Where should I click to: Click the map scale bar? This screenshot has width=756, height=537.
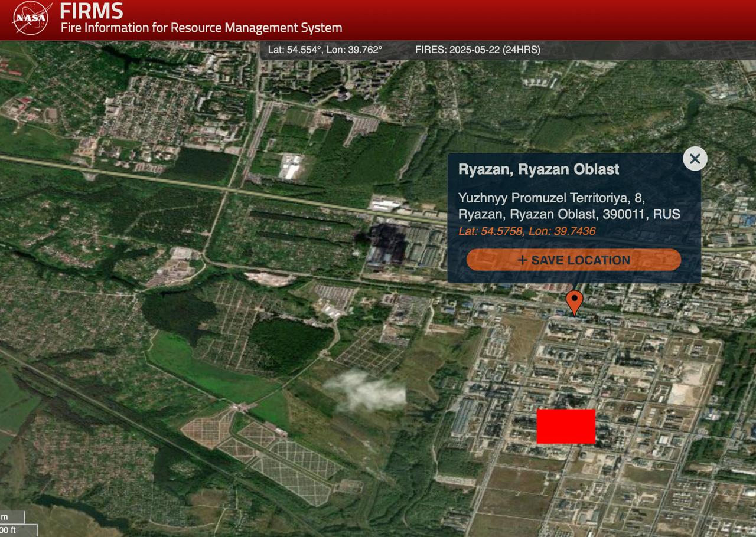coord(13,523)
